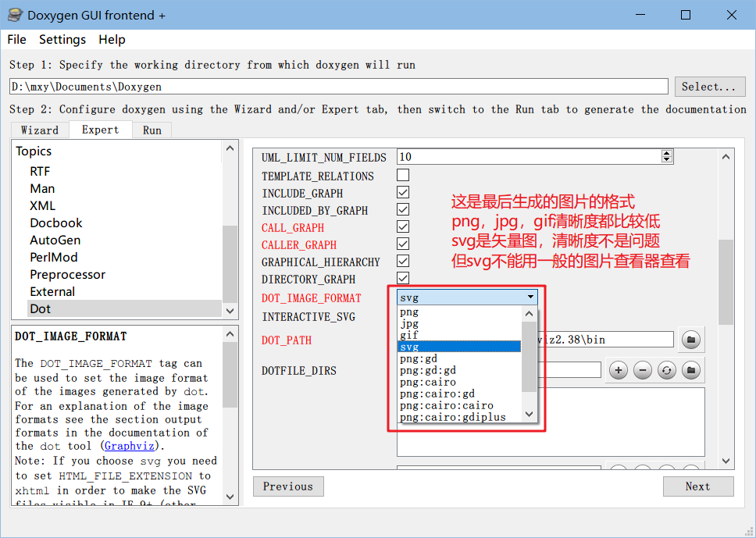This screenshot has width=756, height=538.
Task: Switch to the Run tab
Action: (x=152, y=130)
